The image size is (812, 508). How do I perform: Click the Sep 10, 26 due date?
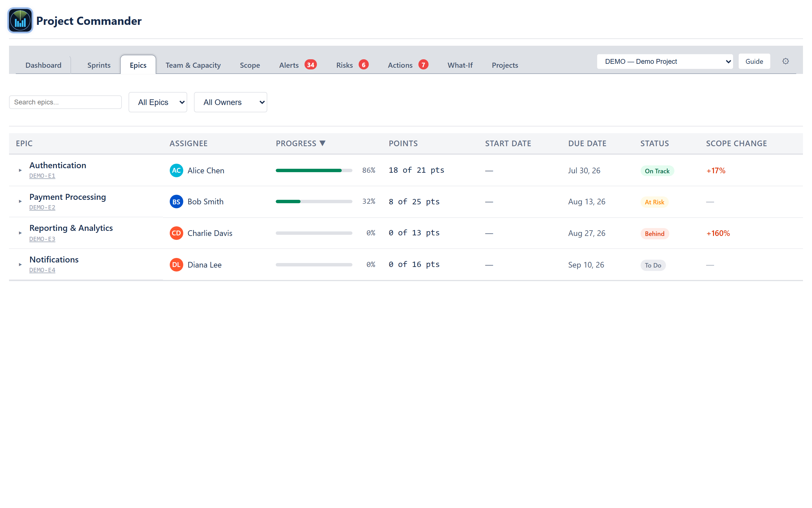pyautogui.click(x=586, y=265)
